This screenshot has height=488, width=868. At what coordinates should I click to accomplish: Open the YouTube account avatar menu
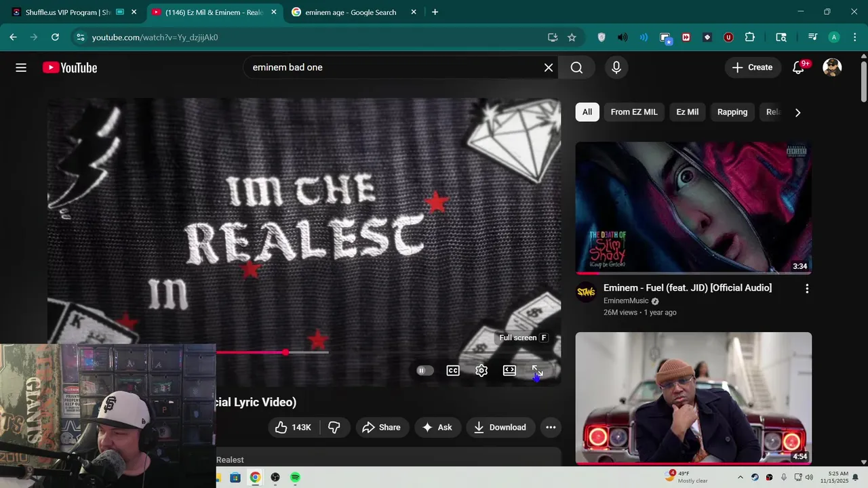(832, 68)
